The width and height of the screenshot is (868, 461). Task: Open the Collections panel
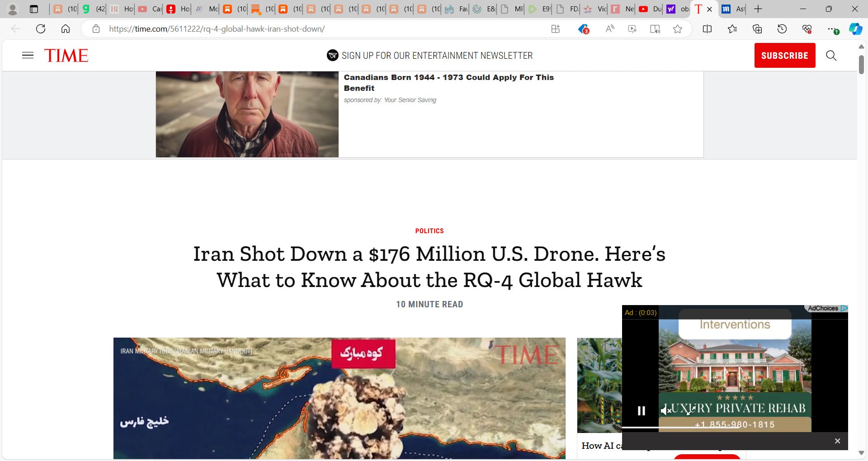click(757, 29)
